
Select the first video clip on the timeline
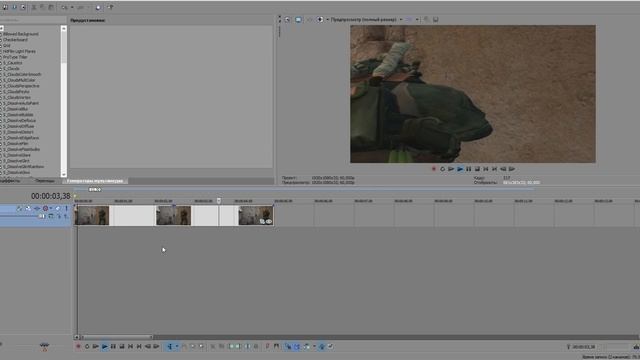[92, 215]
